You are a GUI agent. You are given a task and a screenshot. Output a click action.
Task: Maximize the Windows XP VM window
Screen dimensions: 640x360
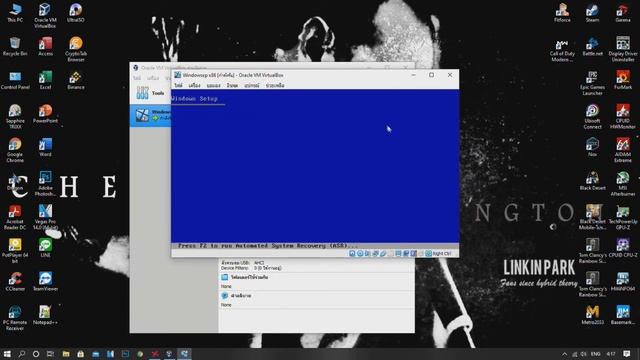(431, 75)
